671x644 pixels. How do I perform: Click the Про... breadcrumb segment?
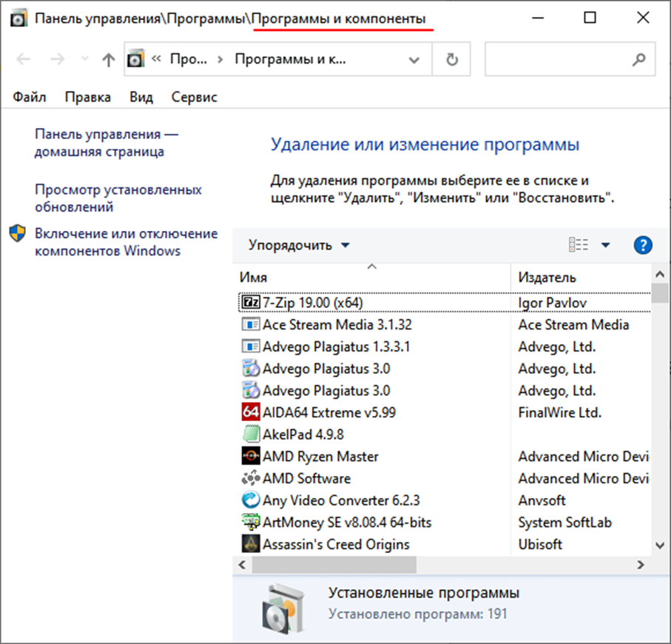(189, 59)
